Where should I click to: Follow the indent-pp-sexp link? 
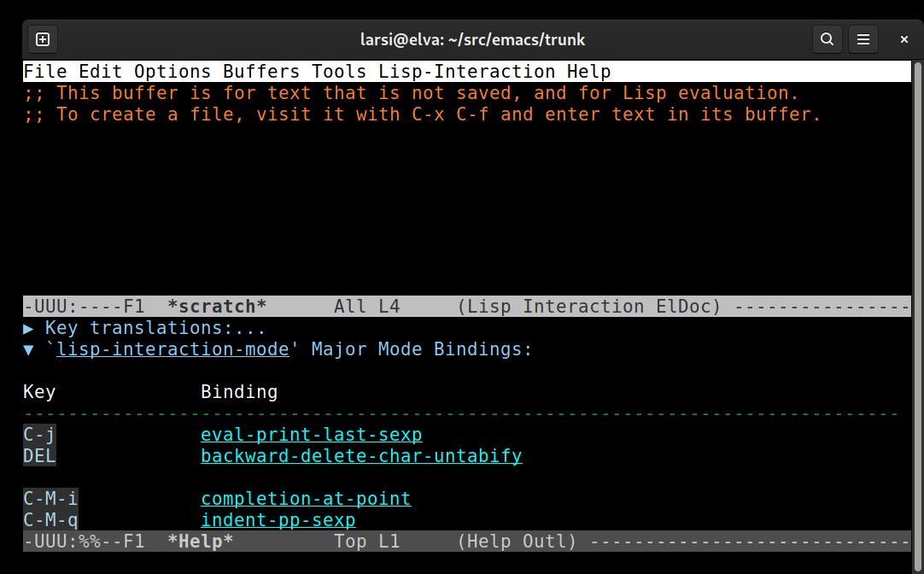pos(278,520)
